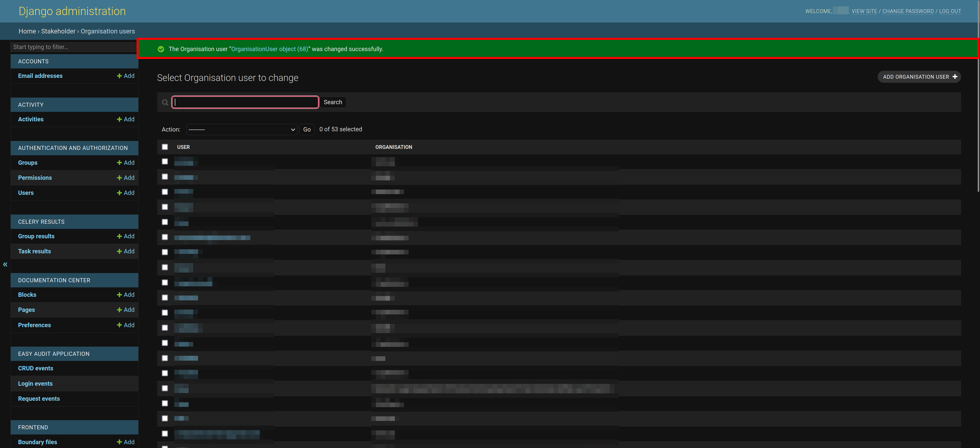
Task: Open the CRUD events menu item
Action: tap(36, 368)
